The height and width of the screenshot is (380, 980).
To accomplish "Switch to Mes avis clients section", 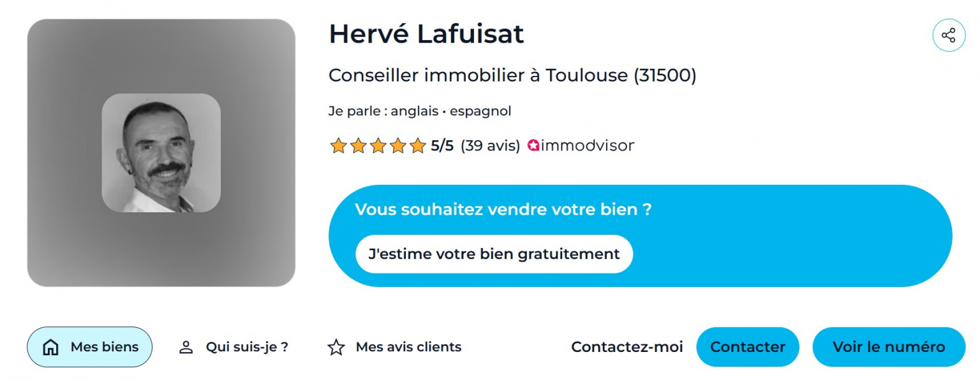I will pyautogui.click(x=408, y=347).
